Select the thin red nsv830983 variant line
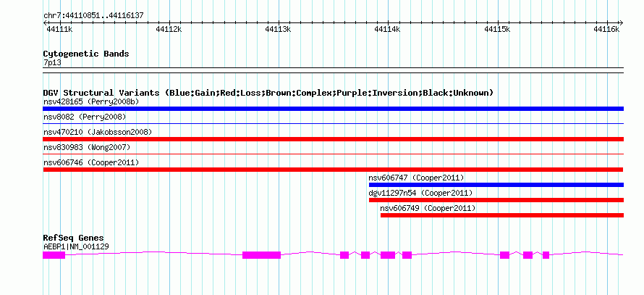The image size is (644, 295). click(333, 154)
